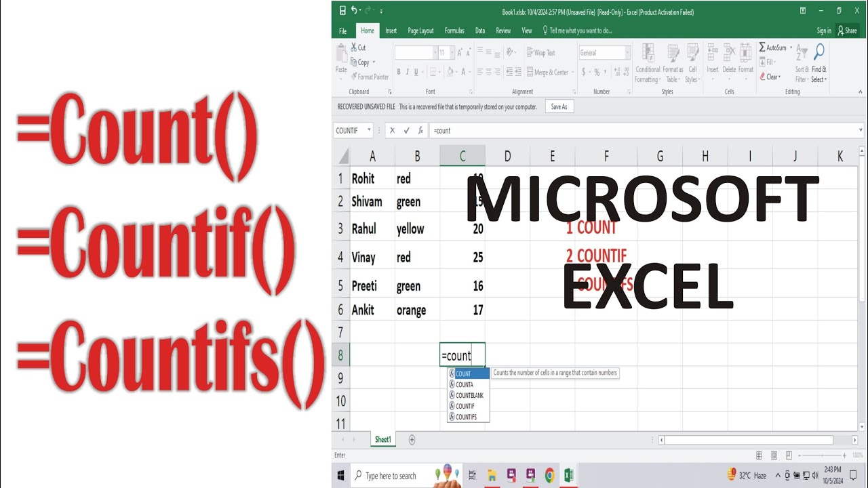Switch to the Review tab

point(503,30)
